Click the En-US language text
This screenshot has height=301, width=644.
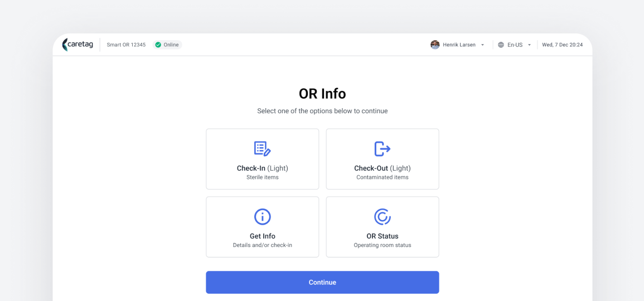coord(515,45)
